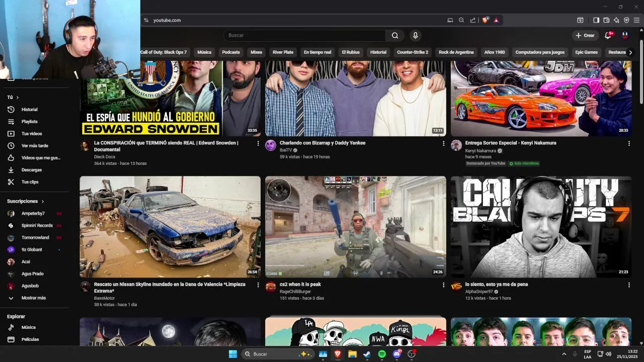Open the ibaiTV channel link
The width and height of the screenshot is (644, 362).
point(286,150)
